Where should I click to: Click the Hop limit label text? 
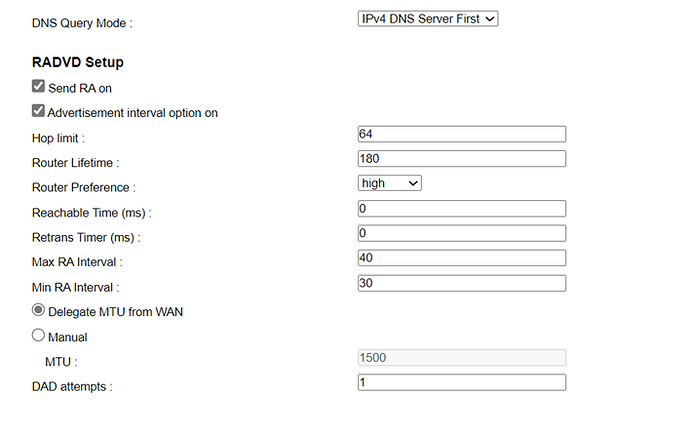(58, 138)
